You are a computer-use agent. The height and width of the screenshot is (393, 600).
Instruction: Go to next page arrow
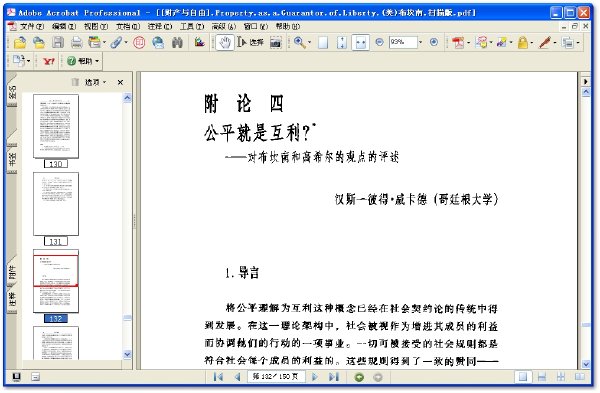pos(315,377)
